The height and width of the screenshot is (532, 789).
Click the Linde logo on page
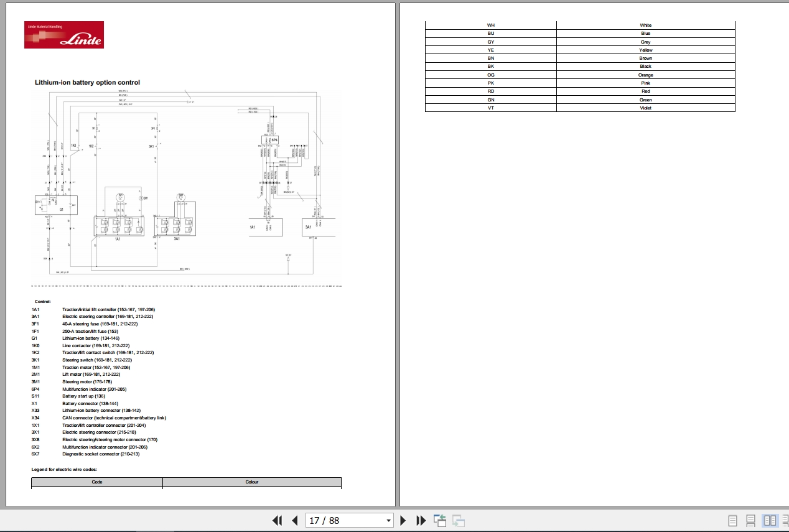point(64,35)
